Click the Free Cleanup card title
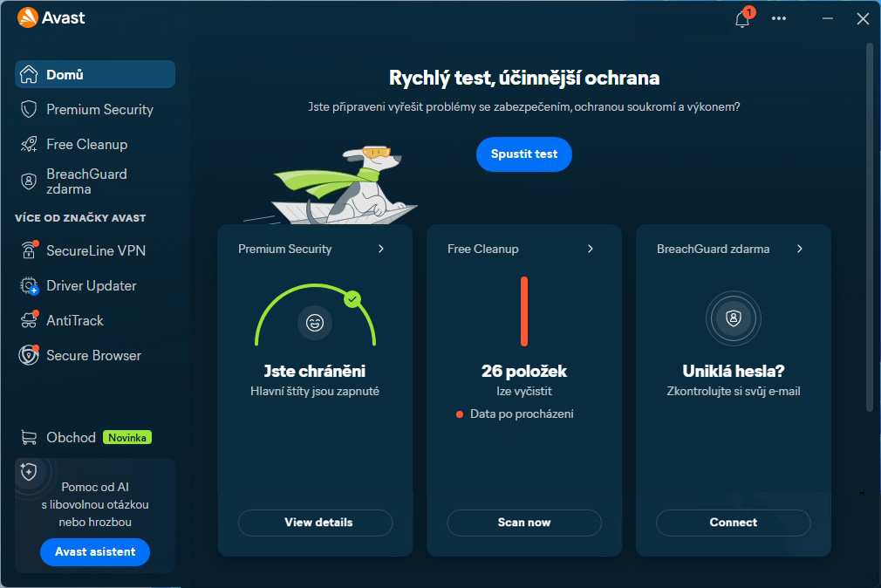Screen dimensions: 881x588 pyautogui.click(x=482, y=249)
